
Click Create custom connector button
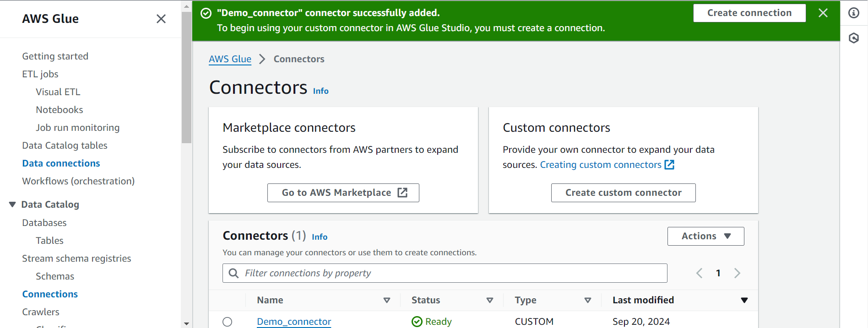coord(623,193)
